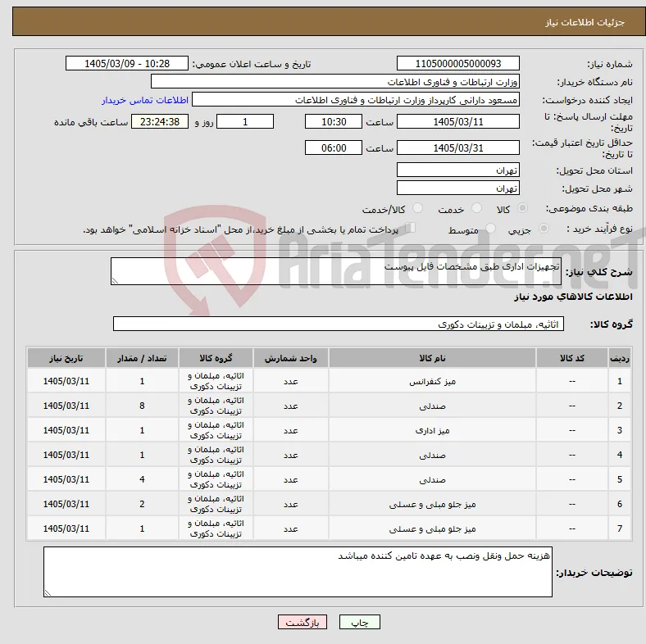Click the ردیف column header
The image size is (646, 644).
click(620, 358)
